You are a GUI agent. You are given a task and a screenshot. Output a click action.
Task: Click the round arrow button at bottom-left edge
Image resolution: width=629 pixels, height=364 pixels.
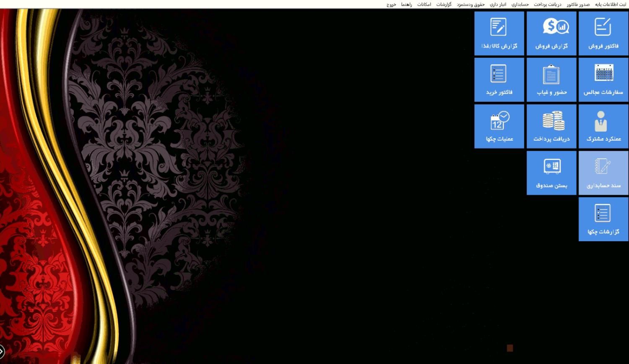tap(2, 351)
